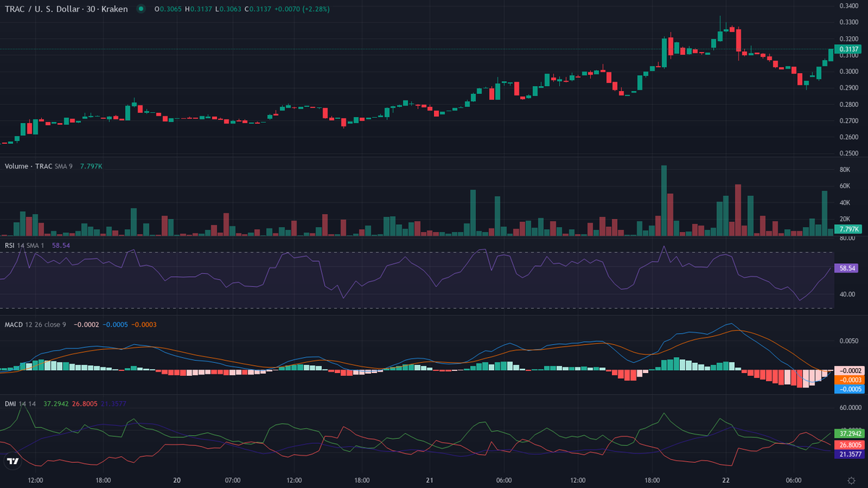This screenshot has height=488, width=868.
Task: Click the date label 21 on time axis
Action: (430, 480)
